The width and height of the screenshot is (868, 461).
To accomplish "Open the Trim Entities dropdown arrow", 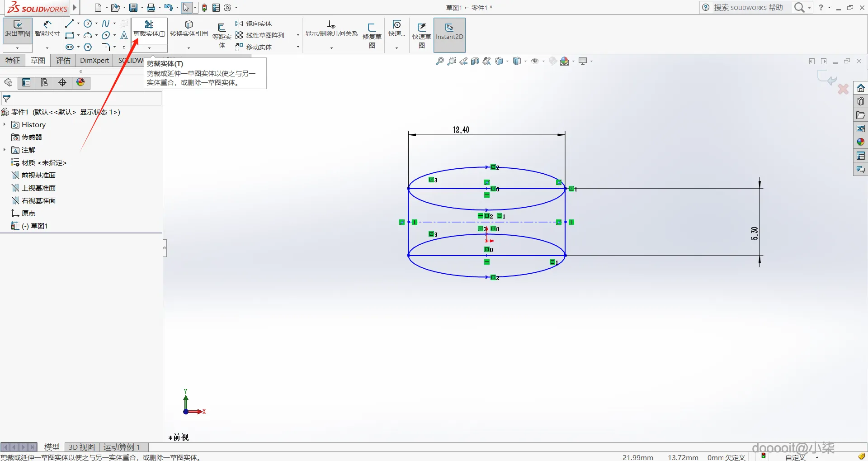I will click(149, 48).
